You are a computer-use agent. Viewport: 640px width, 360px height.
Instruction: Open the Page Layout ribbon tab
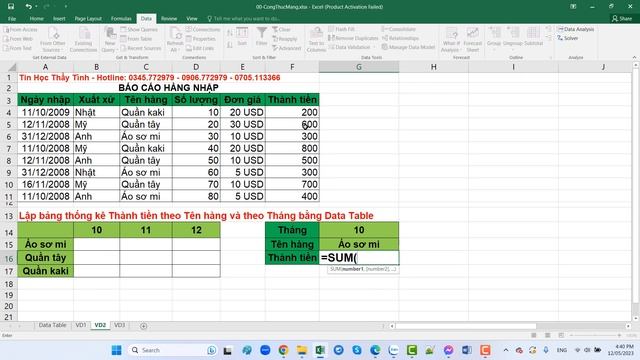pyautogui.click(x=88, y=18)
